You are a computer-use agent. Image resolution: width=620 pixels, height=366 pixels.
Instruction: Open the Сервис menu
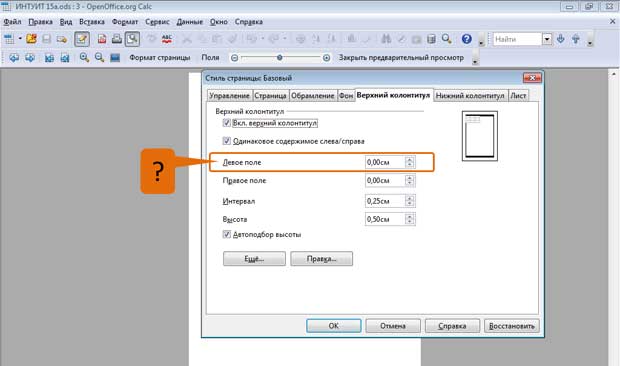point(157,22)
